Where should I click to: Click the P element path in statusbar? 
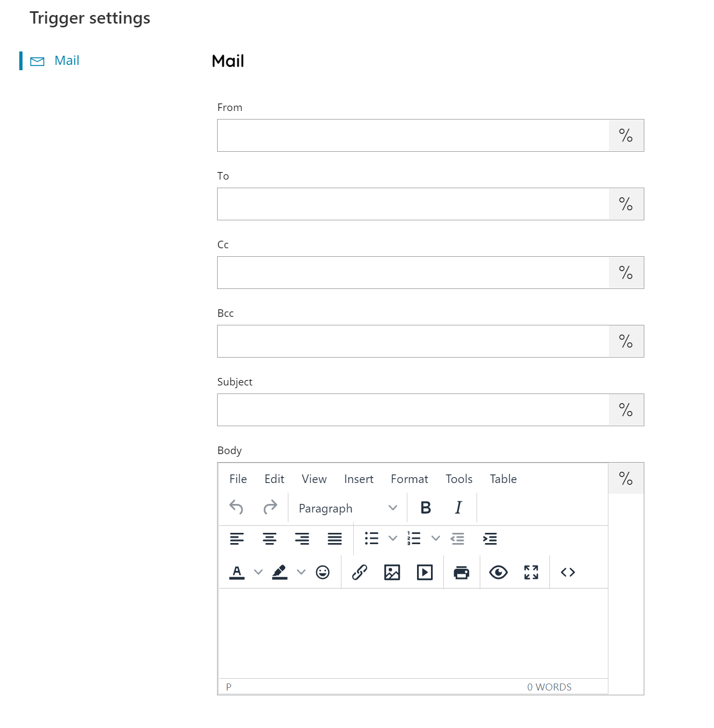(x=229, y=687)
